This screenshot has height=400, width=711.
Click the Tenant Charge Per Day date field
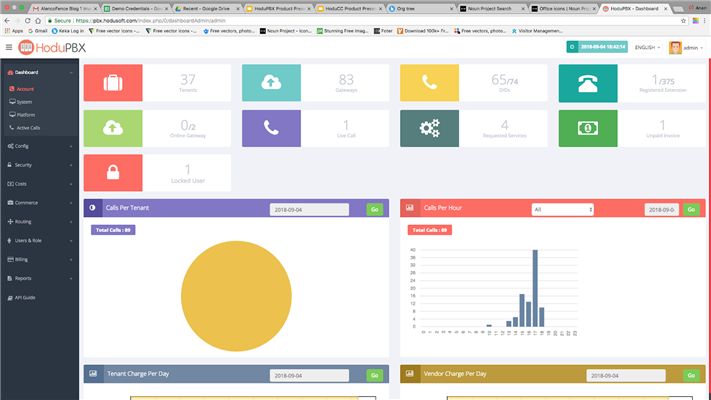pos(309,376)
